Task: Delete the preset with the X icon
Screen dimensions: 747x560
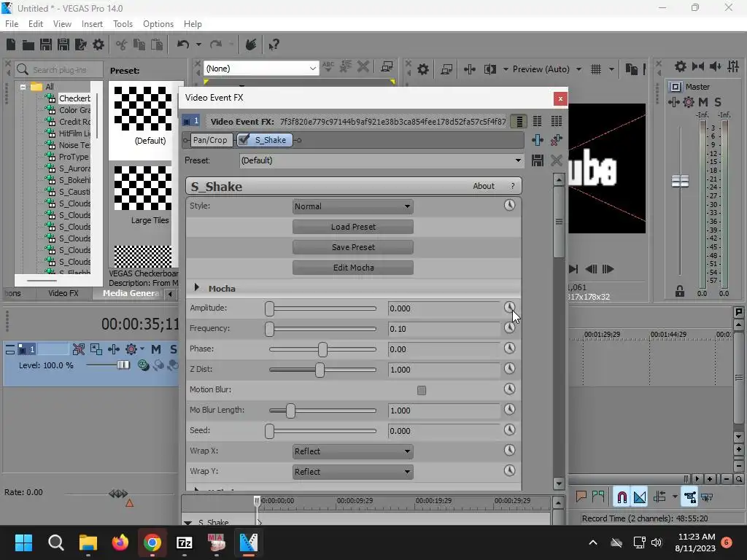Action: tap(556, 160)
